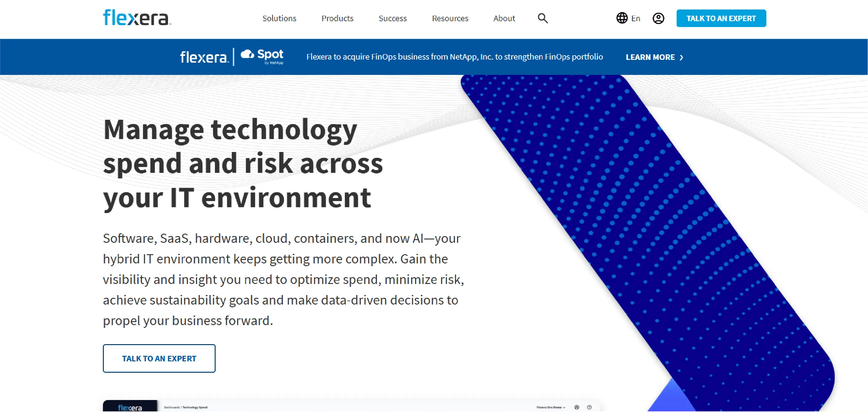868x412 pixels.
Task: Open the Resources menu
Action: tap(450, 18)
